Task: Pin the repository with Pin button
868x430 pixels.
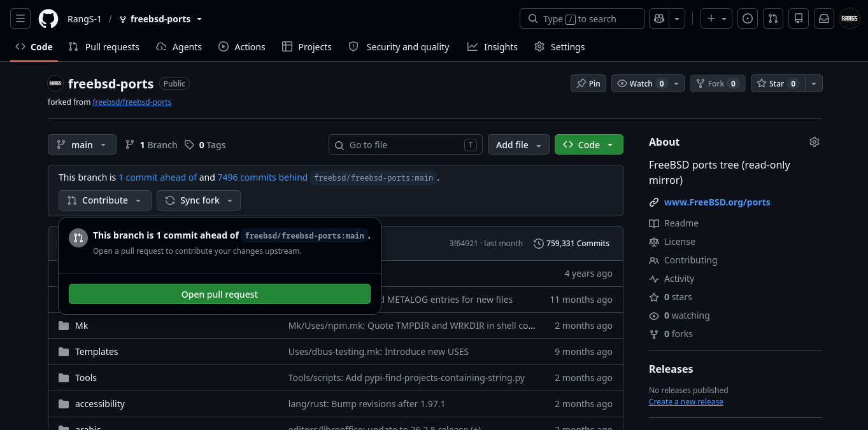Action: 588,83
